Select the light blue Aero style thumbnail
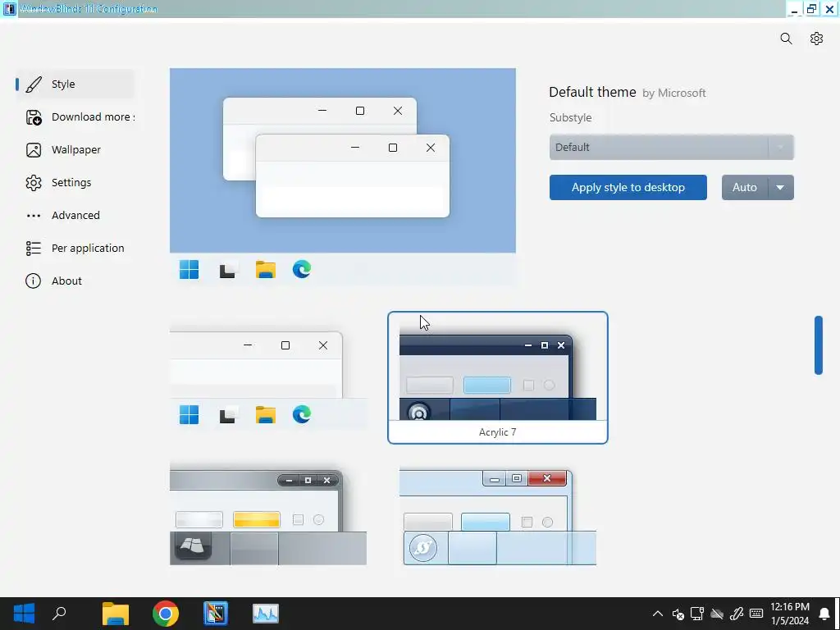The image size is (840, 630). point(498,517)
